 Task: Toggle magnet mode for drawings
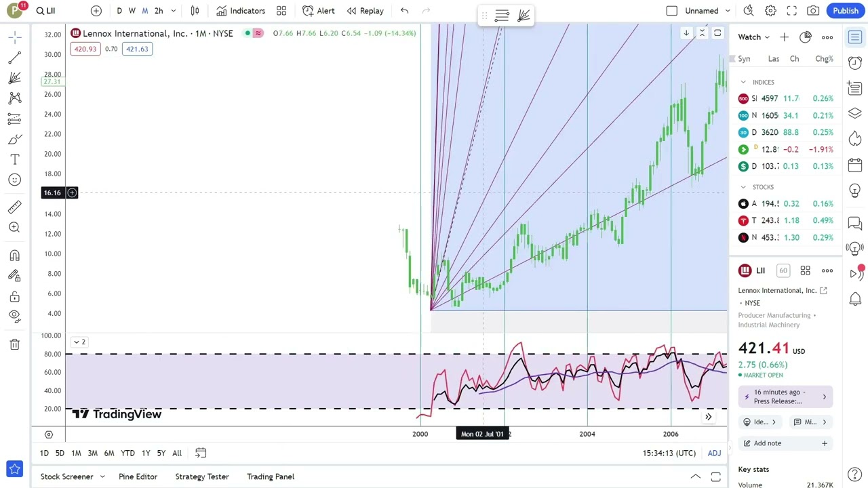click(x=15, y=256)
